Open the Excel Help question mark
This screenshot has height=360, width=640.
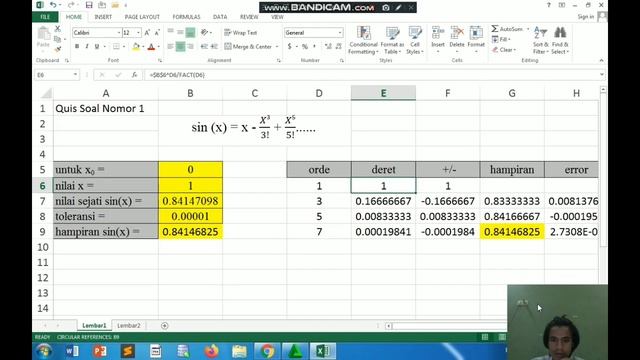pyautogui.click(x=549, y=5)
